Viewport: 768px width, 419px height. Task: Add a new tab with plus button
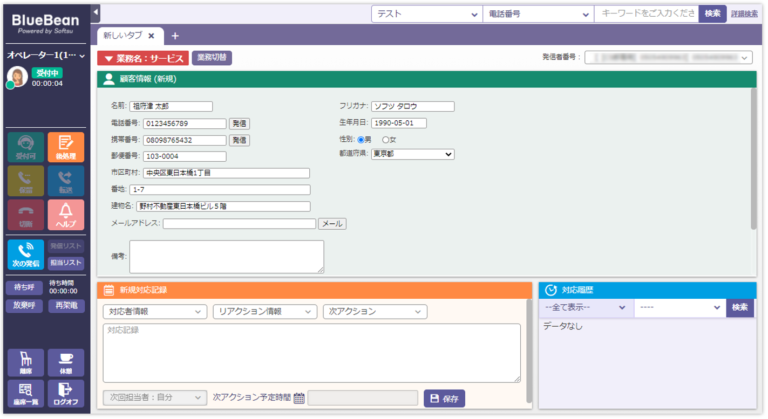[176, 36]
